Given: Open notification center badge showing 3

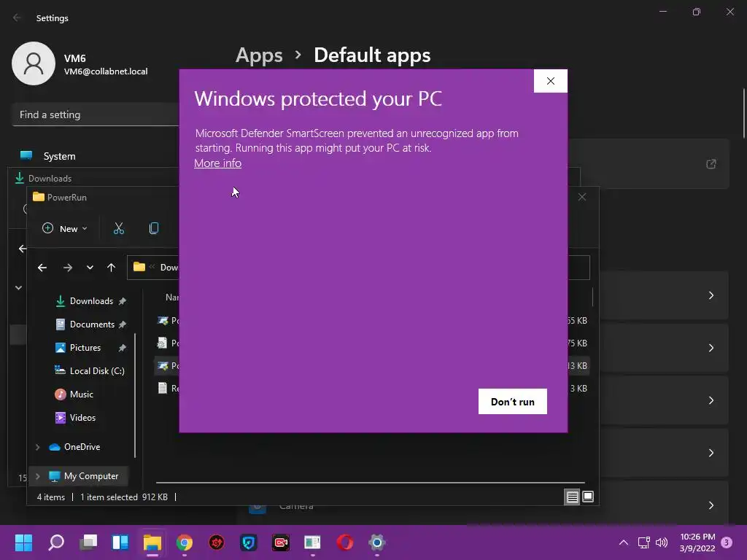Looking at the screenshot, I should pos(727,542).
